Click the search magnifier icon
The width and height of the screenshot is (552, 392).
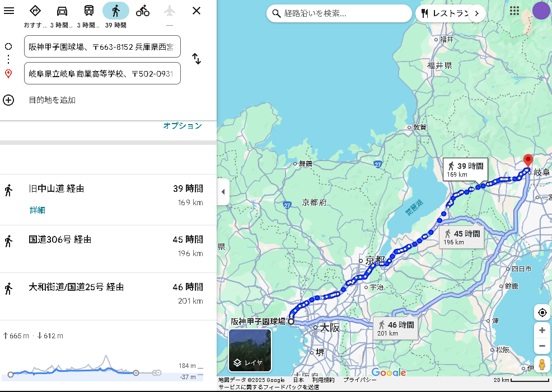tap(277, 13)
